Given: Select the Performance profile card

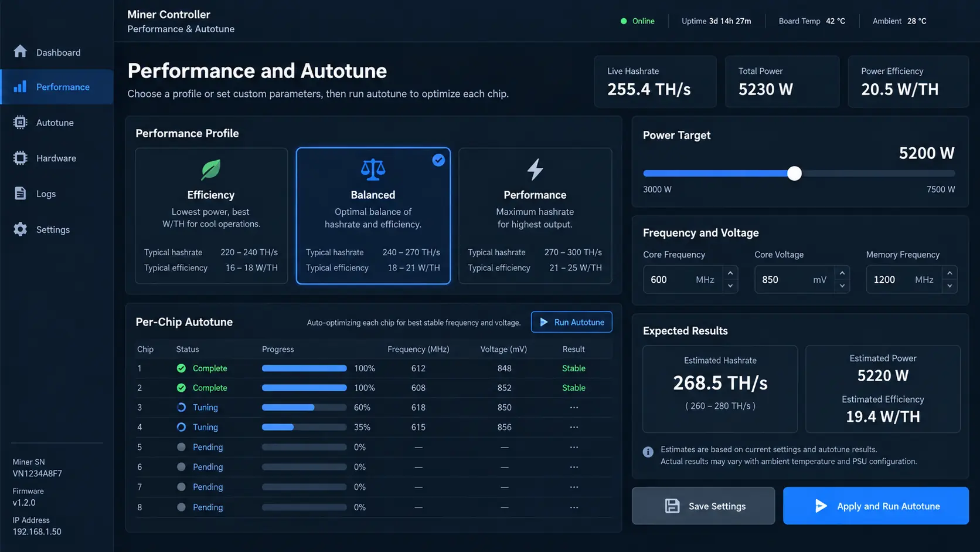Looking at the screenshot, I should point(535,216).
